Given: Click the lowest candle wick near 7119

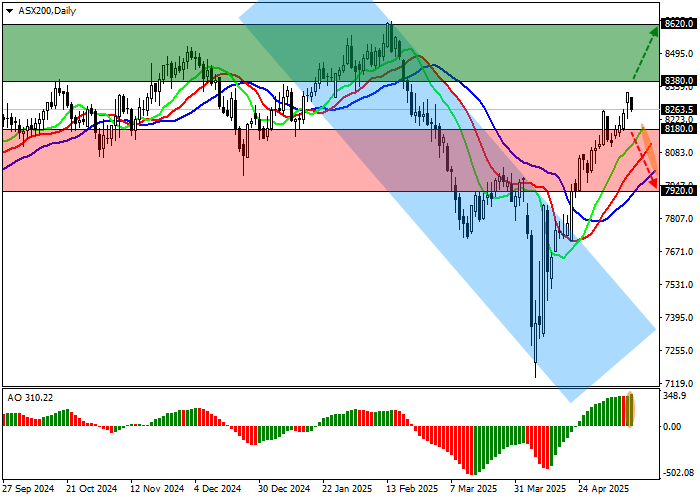Looking at the screenshot, I should click(536, 372).
